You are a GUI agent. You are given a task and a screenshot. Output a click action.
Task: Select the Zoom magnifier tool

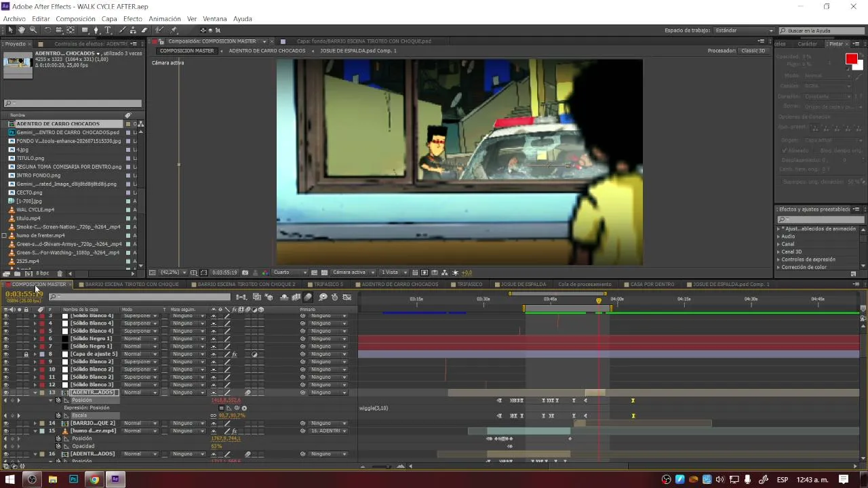coord(33,30)
